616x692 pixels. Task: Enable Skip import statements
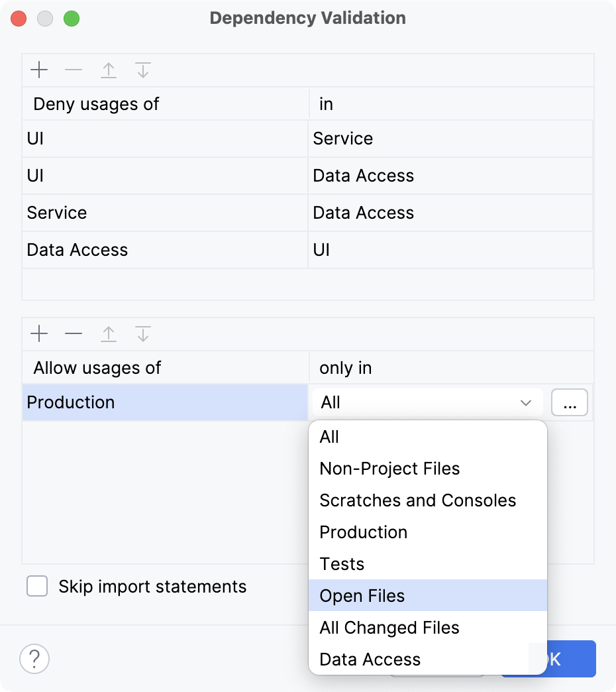point(38,586)
